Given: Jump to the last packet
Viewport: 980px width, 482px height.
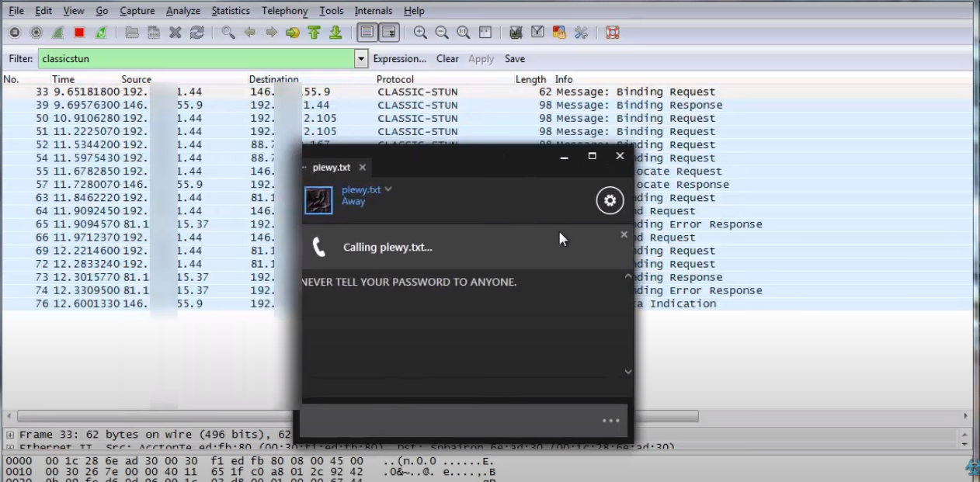Looking at the screenshot, I should coord(335,33).
